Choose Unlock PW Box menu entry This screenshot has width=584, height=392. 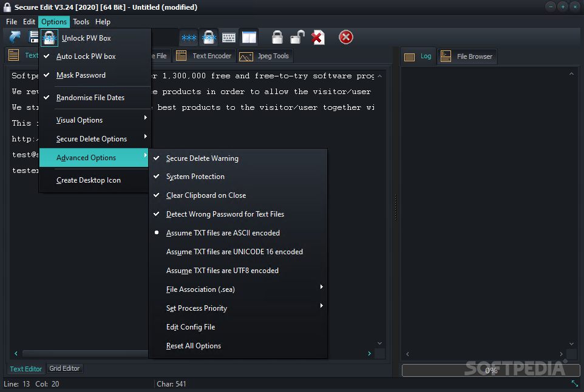pos(95,38)
